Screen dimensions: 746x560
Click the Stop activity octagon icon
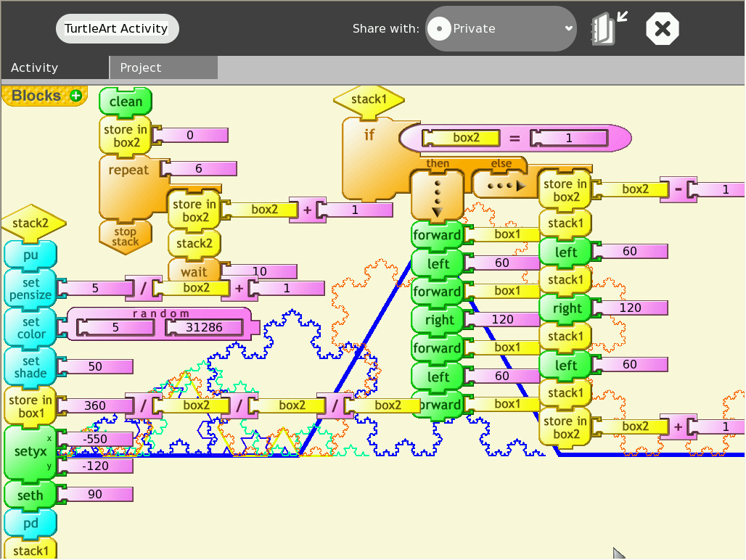click(662, 29)
